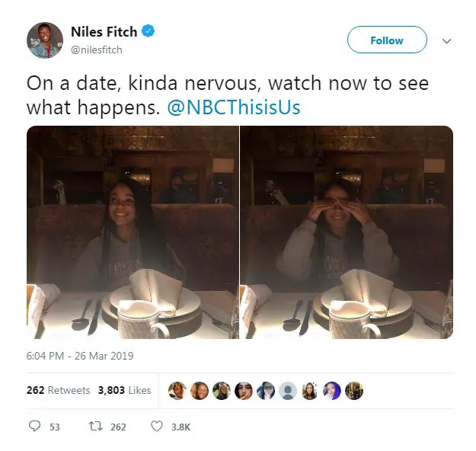
Task: Click the last liker avatar in row
Action: pyautogui.click(x=354, y=391)
